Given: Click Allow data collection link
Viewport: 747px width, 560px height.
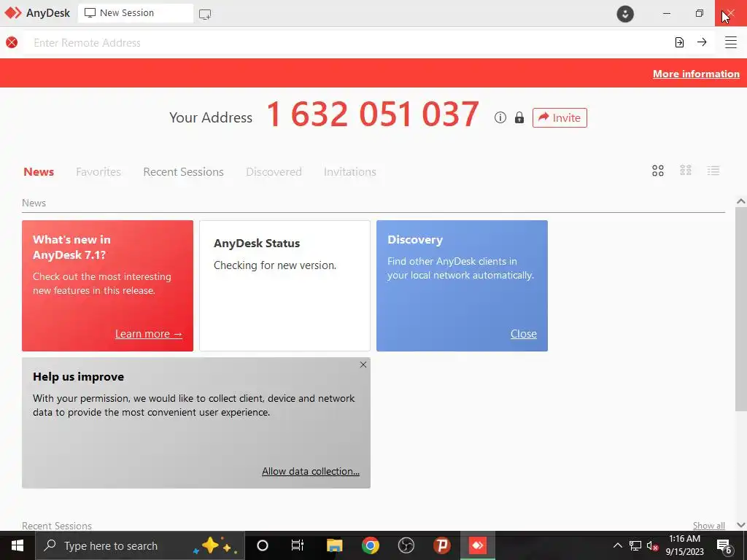Looking at the screenshot, I should [311, 471].
